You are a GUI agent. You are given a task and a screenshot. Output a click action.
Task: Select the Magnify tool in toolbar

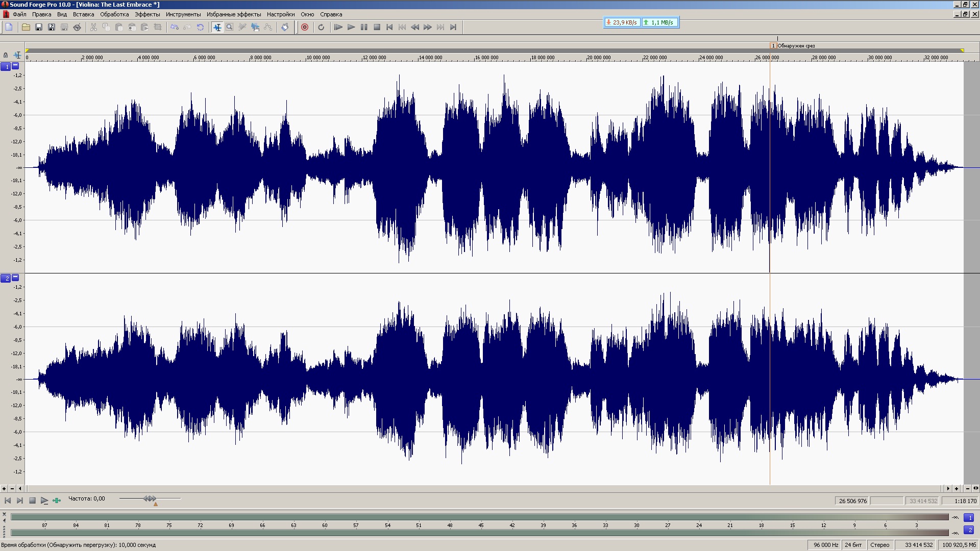click(x=230, y=27)
